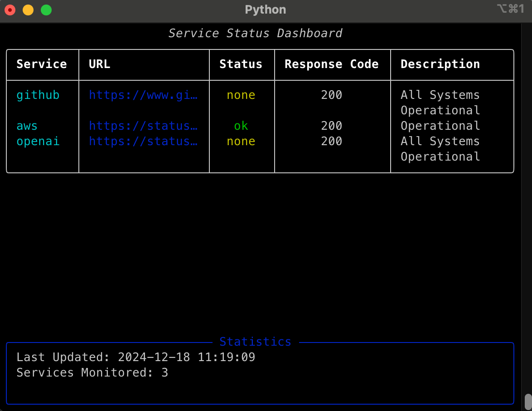The width and height of the screenshot is (532, 411).
Task: Click the openai response code 200
Action: point(332,141)
